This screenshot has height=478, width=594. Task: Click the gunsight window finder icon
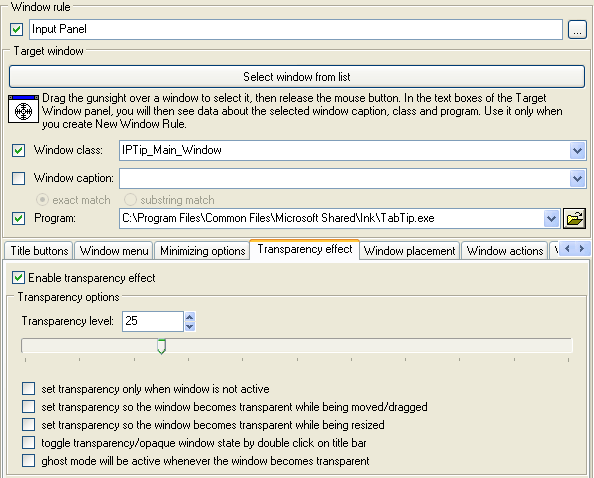click(x=23, y=109)
